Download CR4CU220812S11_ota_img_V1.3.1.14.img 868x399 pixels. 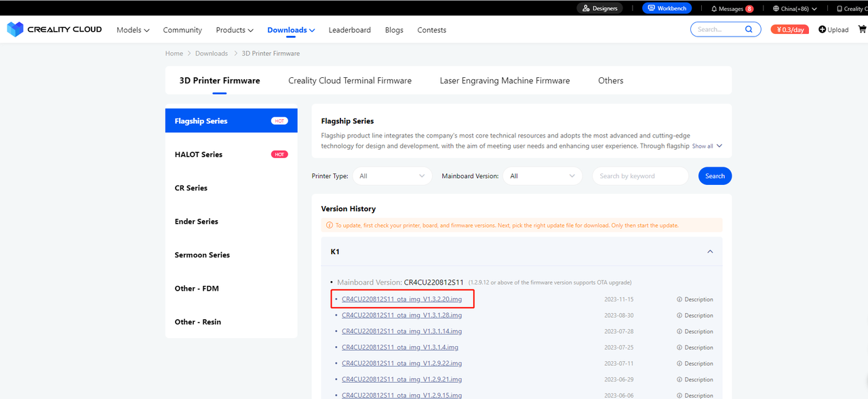pos(402,331)
